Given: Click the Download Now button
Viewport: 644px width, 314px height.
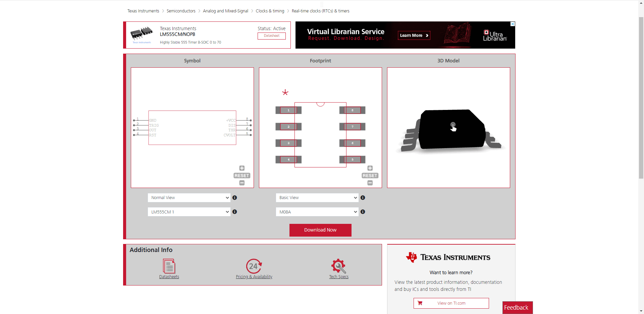Looking at the screenshot, I should point(320,230).
